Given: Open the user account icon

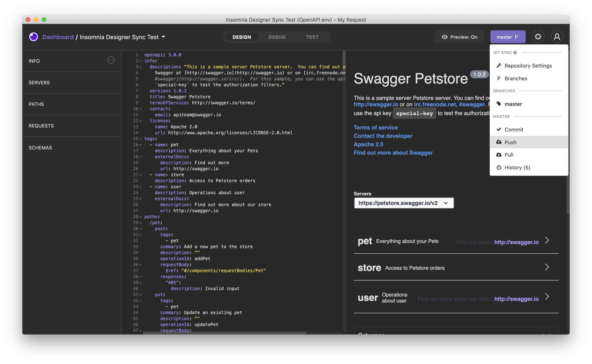Looking at the screenshot, I should click(x=557, y=37).
